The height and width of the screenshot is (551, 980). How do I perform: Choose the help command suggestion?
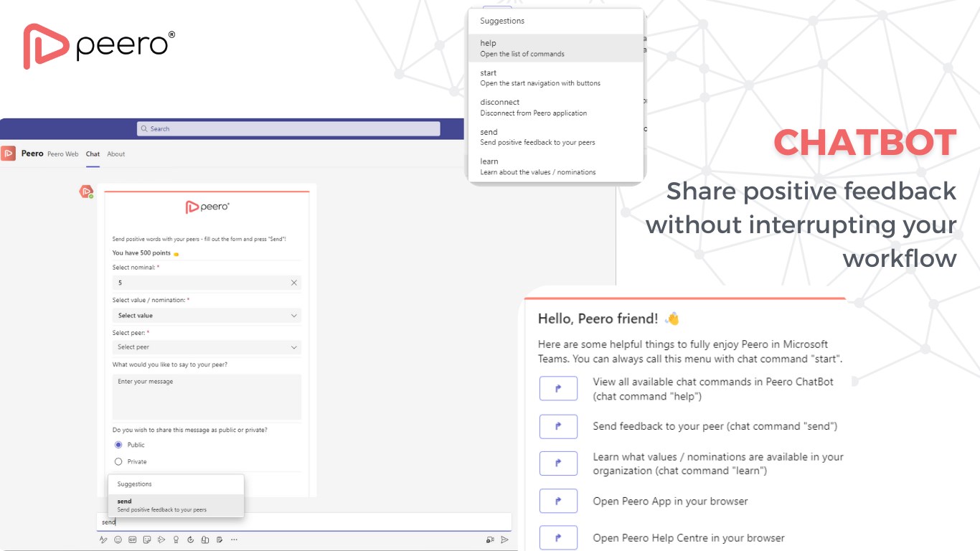(556, 48)
